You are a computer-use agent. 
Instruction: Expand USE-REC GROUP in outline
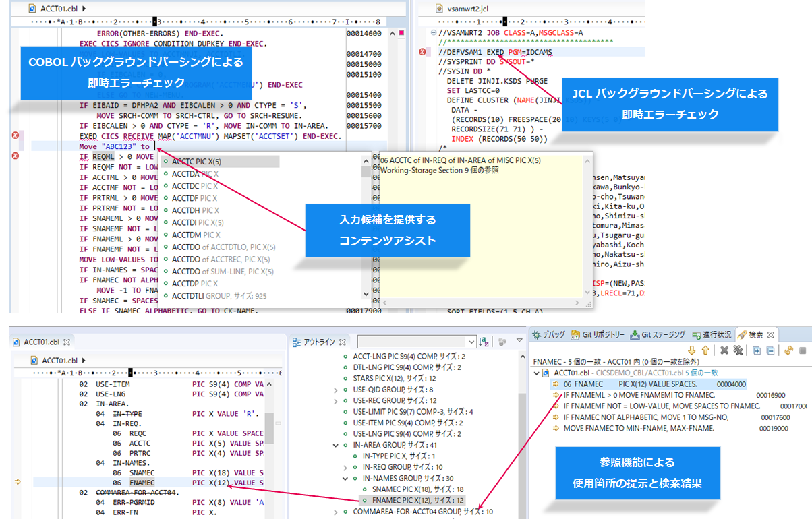336,400
